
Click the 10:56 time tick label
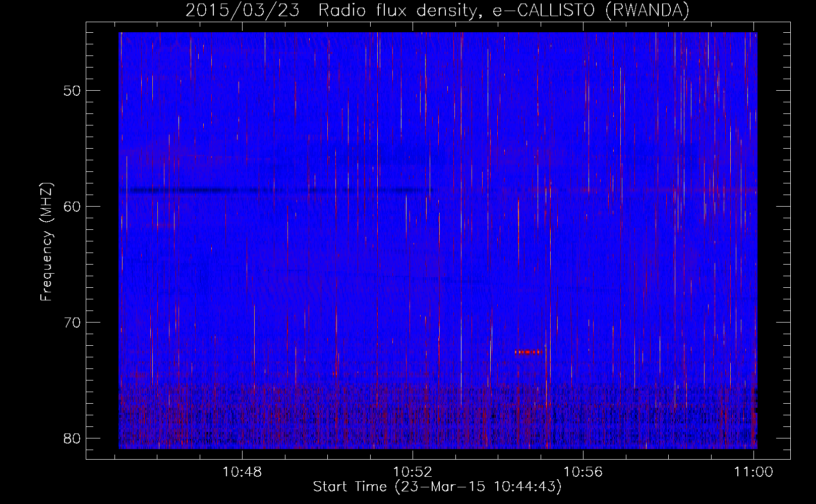point(583,472)
